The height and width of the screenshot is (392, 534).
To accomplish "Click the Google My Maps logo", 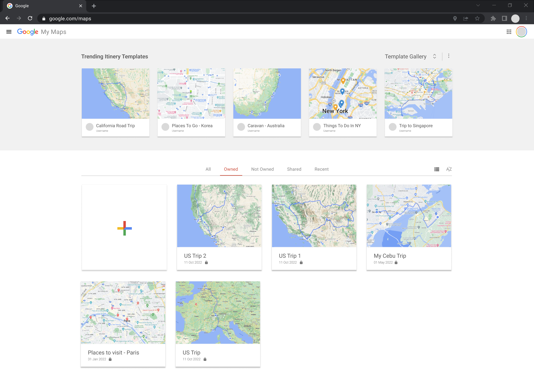I will [42, 32].
